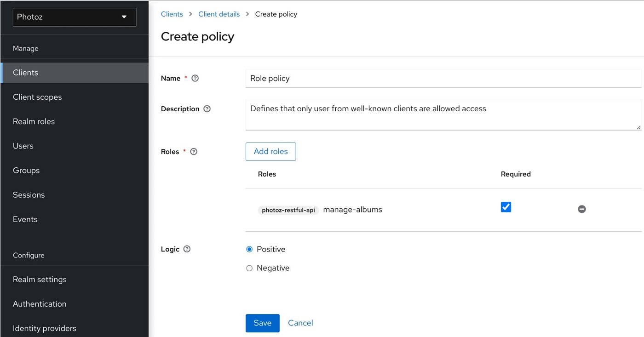The image size is (644, 337).
Task: Switch to Client scopes in the sidebar
Action: tap(37, 97)
